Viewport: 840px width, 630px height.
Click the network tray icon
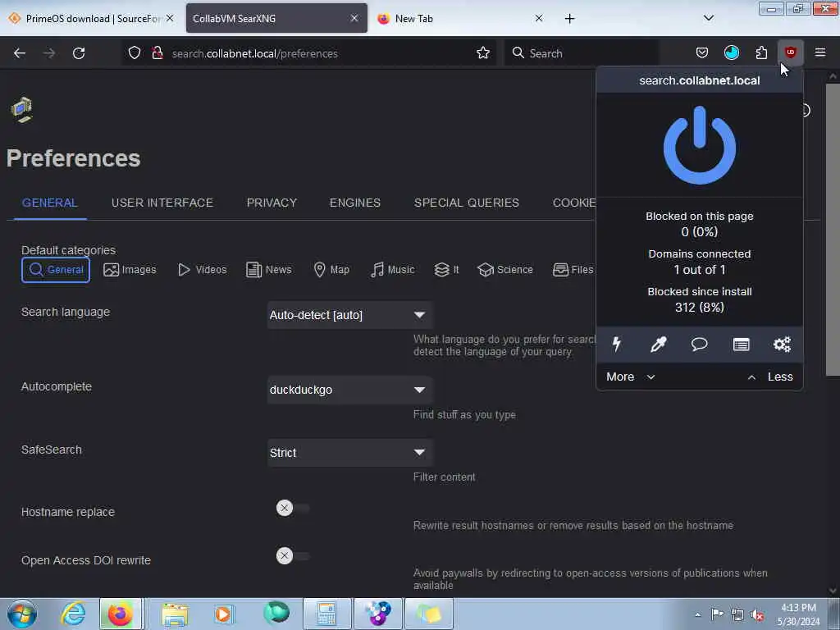pyautogui.click(x=737, y=614)
